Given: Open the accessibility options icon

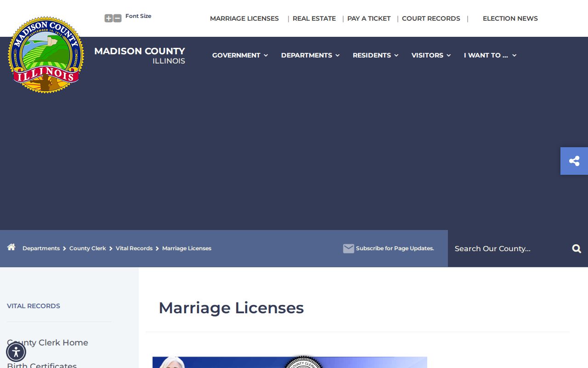Looking at the screenshot, I should tap(16, 352).
